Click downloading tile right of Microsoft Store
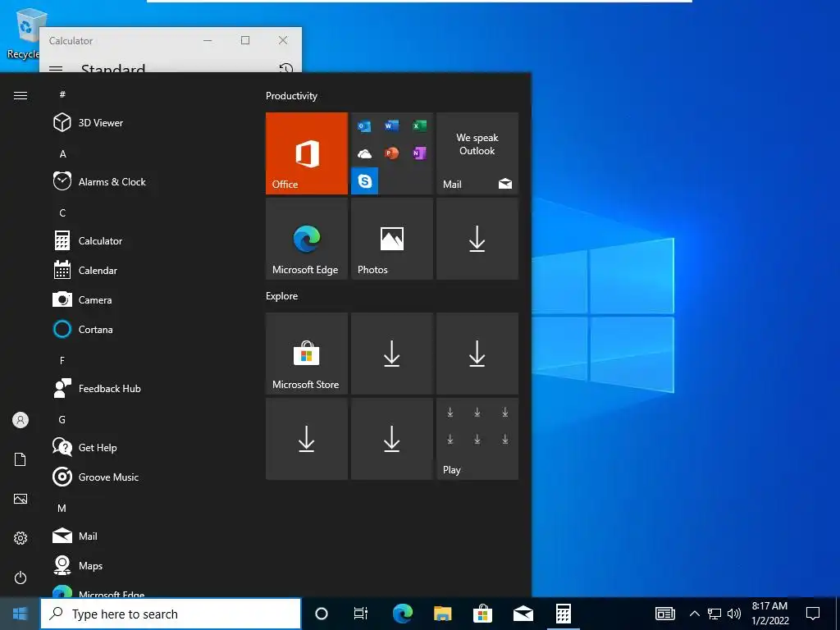Screen dimensions: 840x630 coord(391,354)
